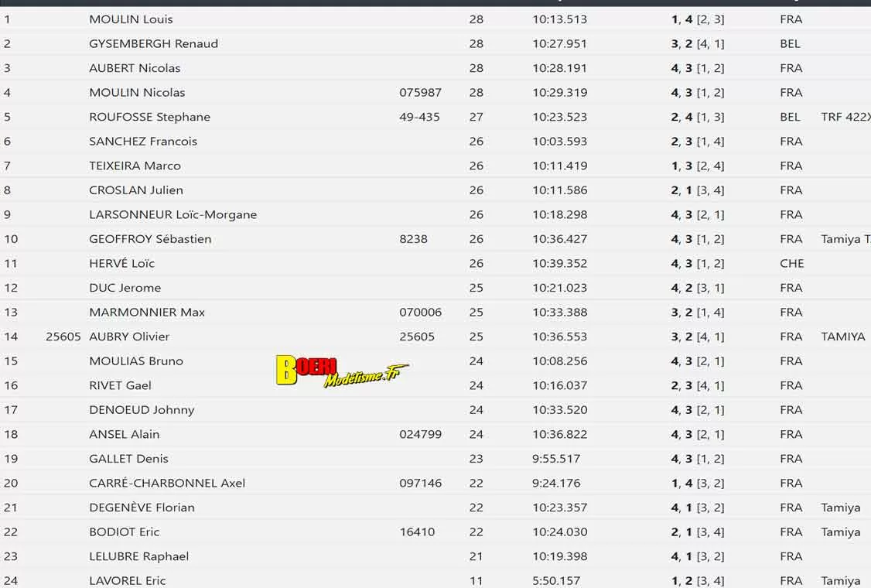This screenshot has height=588, width=871.
Task: Click DUC Jerome name
Action: coord(125,288)
